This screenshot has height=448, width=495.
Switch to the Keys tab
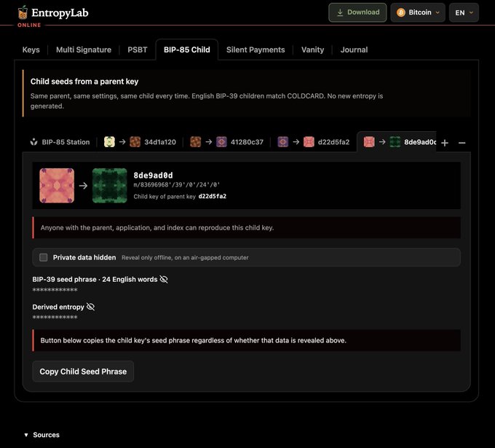click(x=31, y=50)
